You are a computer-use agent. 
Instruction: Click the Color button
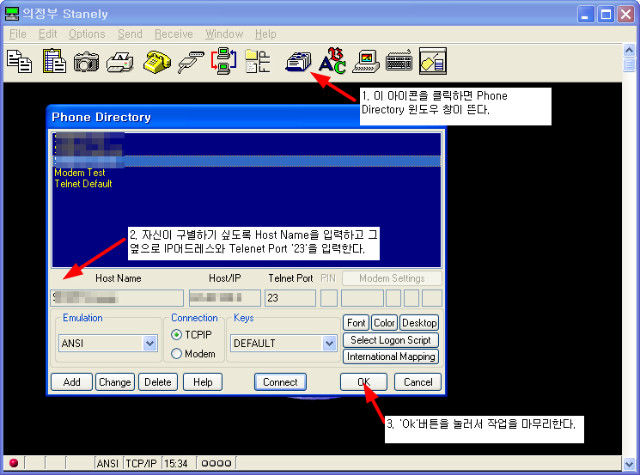tap(384, 323)
